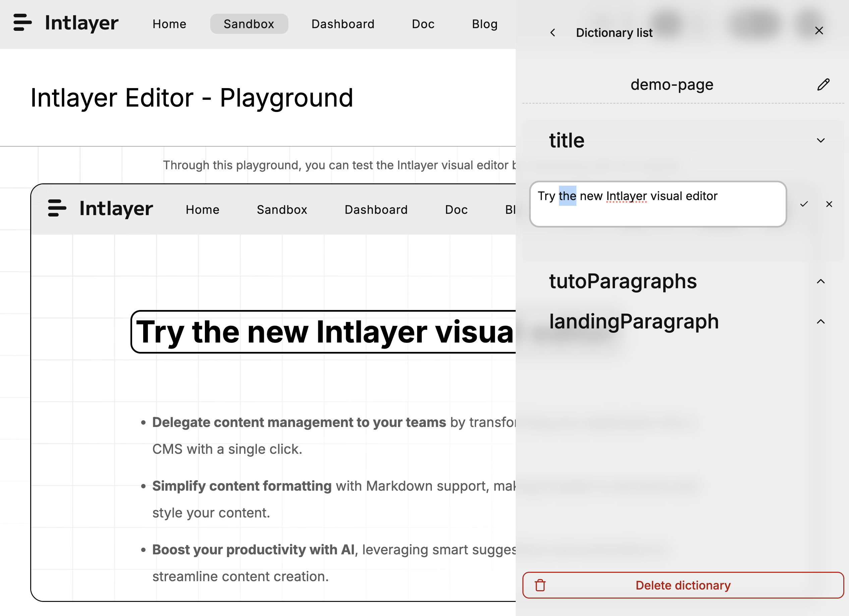Click the top Intlayer logo icon

(x=22, y=22)
